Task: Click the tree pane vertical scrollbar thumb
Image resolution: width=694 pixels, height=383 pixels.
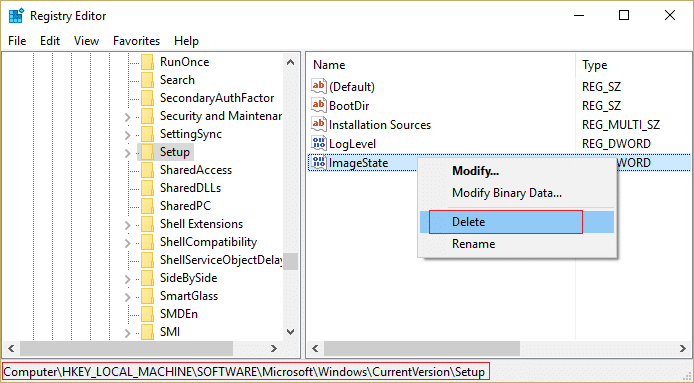Action: pos(290,261)
